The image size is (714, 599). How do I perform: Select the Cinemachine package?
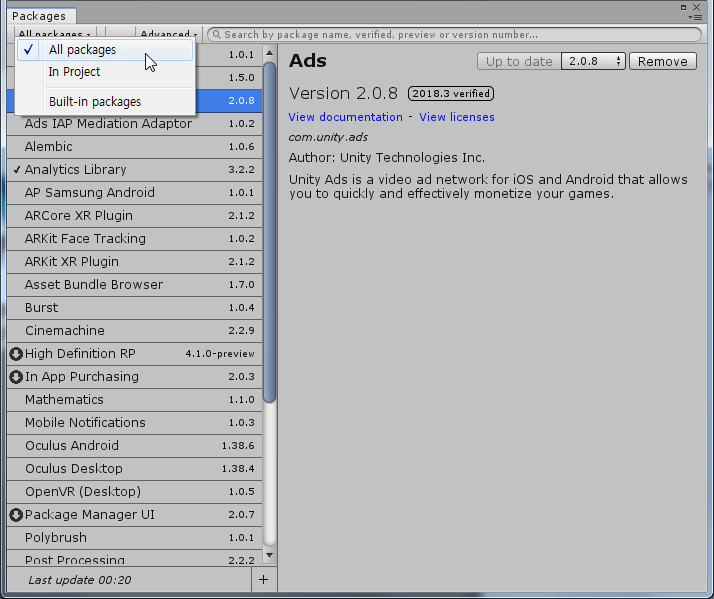(x=135, y=331)
